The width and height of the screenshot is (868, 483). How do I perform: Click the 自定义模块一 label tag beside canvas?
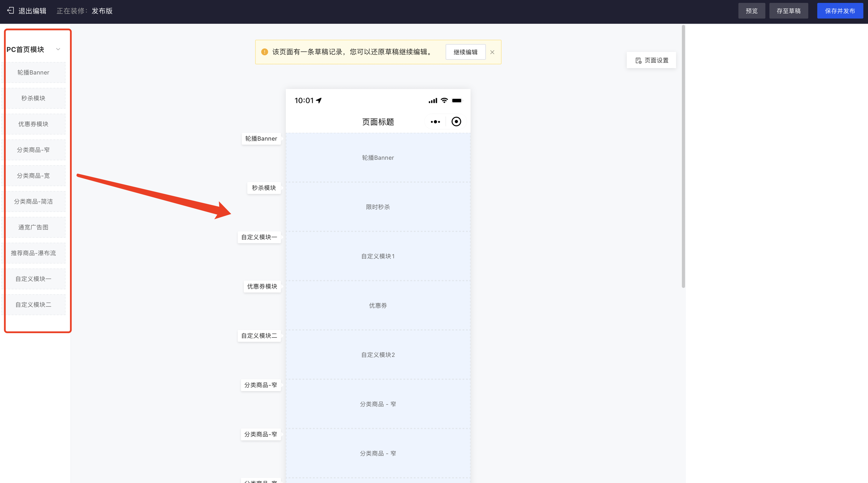(x=259, y=237)
